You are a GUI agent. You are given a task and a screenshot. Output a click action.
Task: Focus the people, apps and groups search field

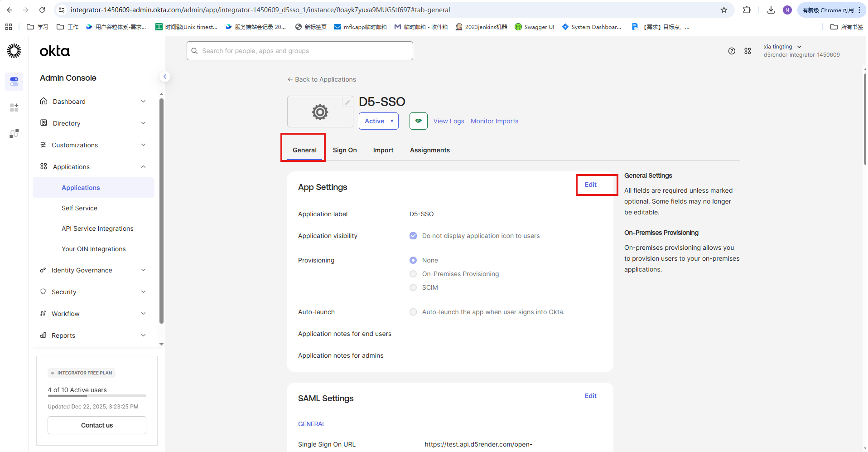pyautogui.click(x=300, y=51)
